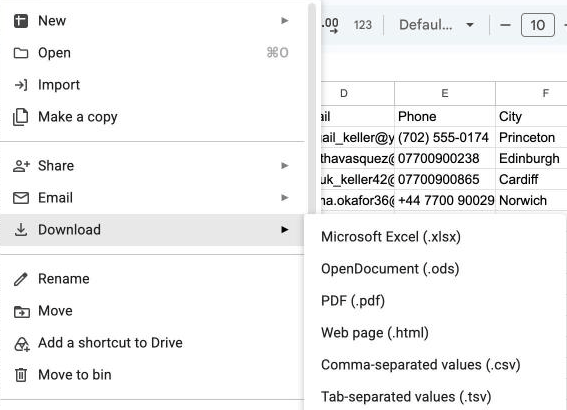Click the 07700900238 phone cell
Image resolution: width=567 pixels, height=410 pixels.
tap(445, 158)
